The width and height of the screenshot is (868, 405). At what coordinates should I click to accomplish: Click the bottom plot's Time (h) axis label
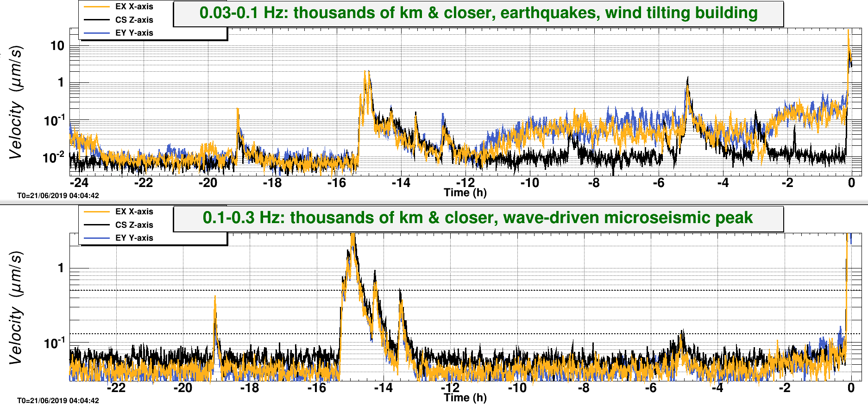point(465,398)
